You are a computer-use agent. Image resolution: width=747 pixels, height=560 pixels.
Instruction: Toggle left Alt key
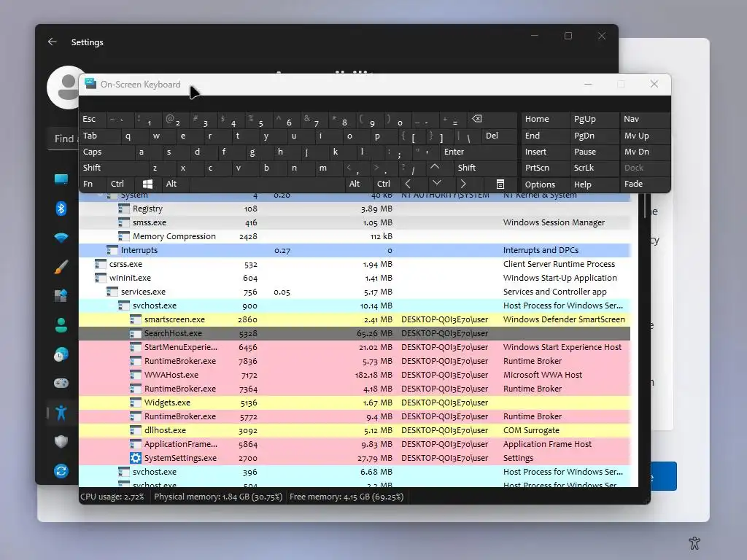pos(175,184)
